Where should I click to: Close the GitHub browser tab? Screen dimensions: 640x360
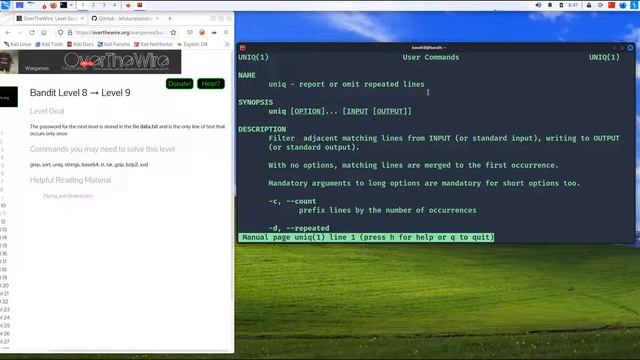(157, 18)
